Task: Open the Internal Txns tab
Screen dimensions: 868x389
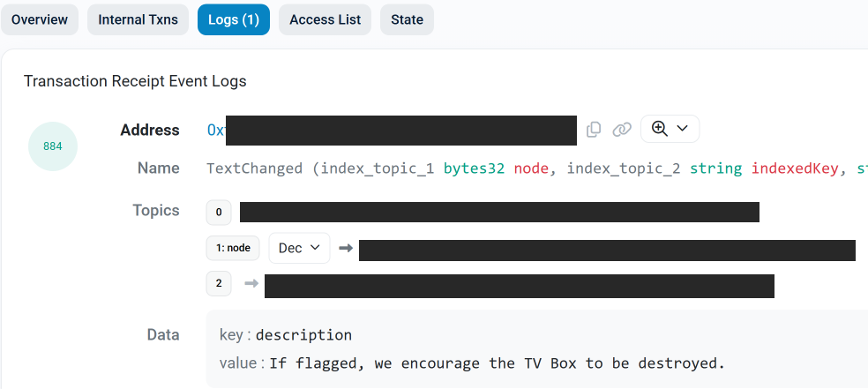Action: (x=138, y=19)
